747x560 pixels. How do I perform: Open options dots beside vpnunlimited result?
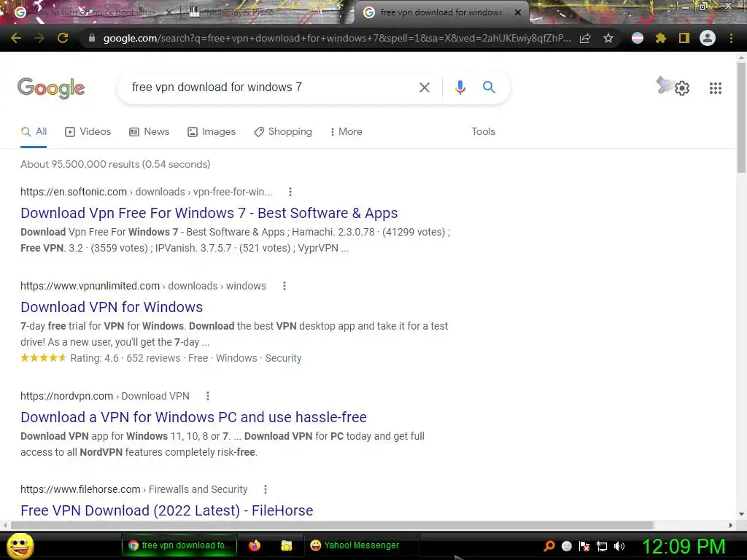[285, 286]
